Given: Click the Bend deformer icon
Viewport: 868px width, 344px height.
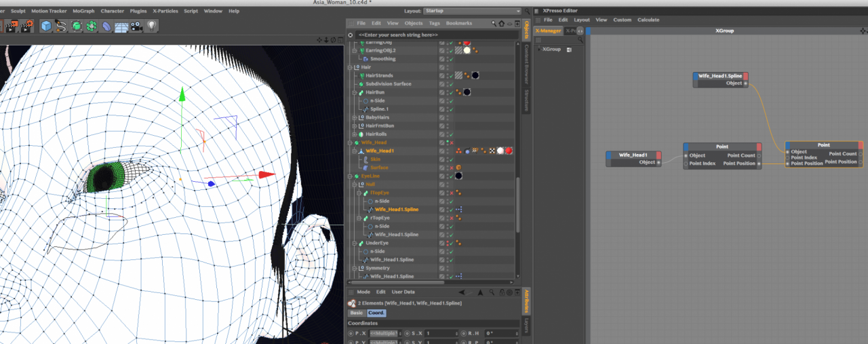Looking at the screenshot, I should 106,26.
